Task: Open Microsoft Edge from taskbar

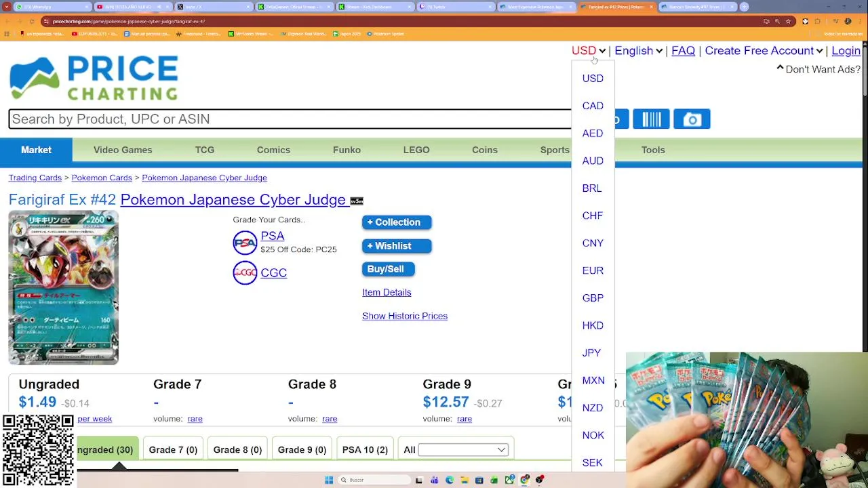Action: tap(449, 480)
